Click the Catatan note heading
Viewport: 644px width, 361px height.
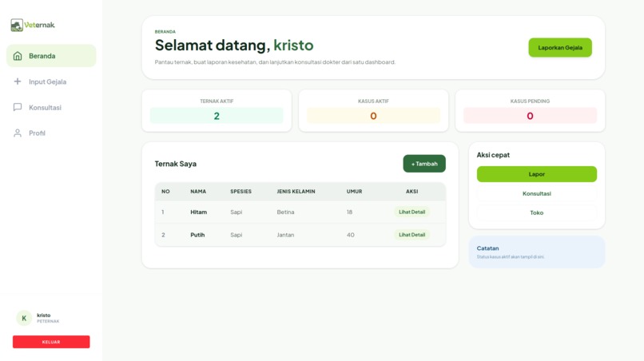pos(487,248)
